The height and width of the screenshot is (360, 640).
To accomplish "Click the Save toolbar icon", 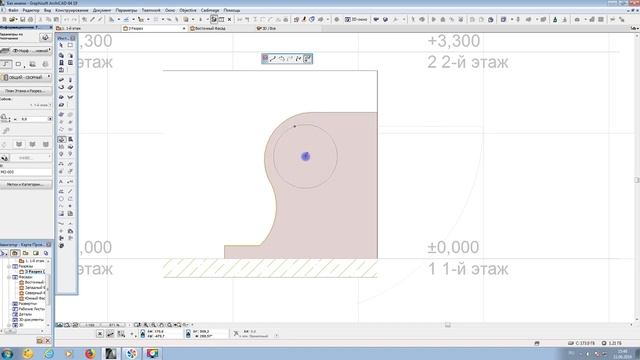I will [x=22, y=19].
